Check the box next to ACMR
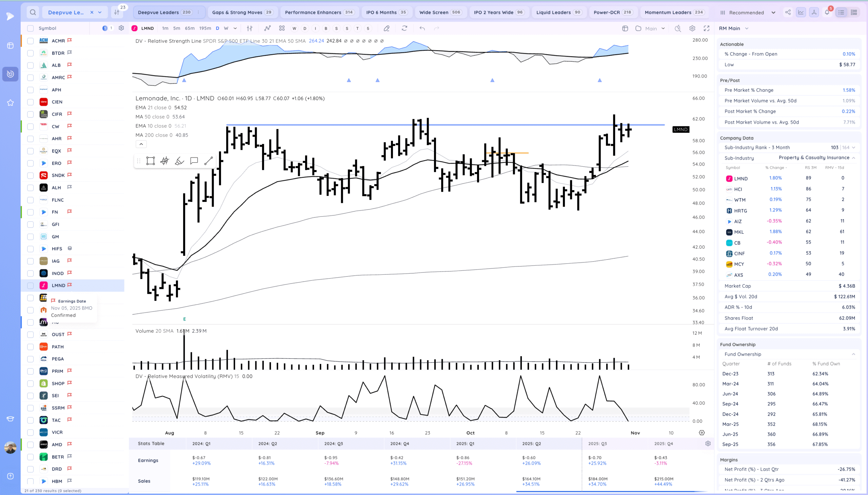Screen dimensions: 868x495 pyautogui.click(x=30, y=41)
